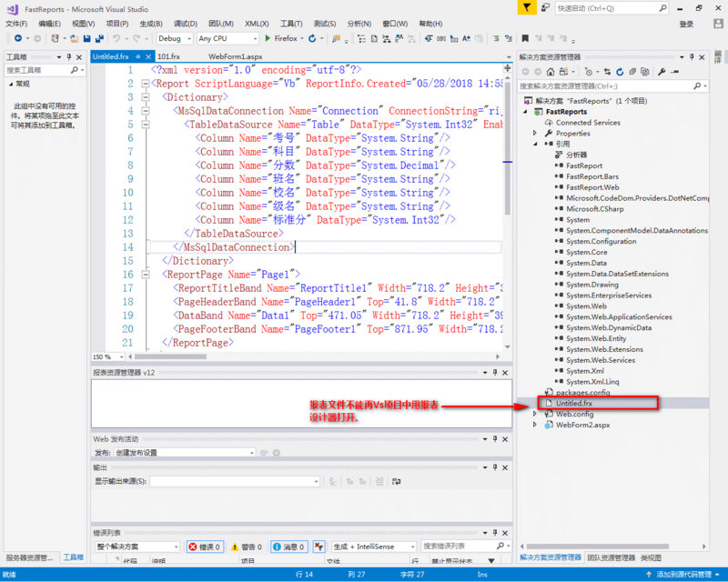Click the Undo arrow in toolbar
This screenshot has height=582, width=728.
point(116,38)
